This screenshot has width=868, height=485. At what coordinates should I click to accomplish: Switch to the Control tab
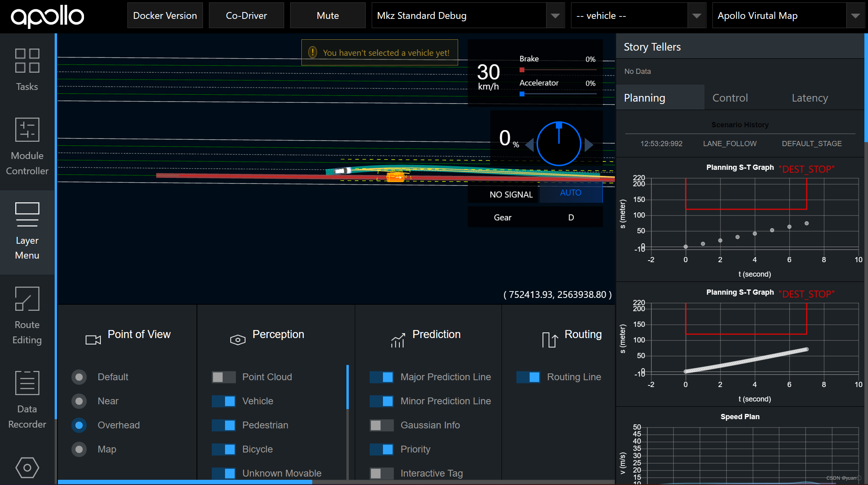tap(730, 98)
